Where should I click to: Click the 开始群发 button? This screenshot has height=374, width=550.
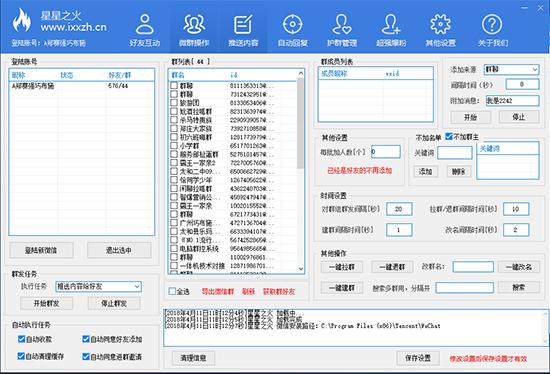click(46, 303)
